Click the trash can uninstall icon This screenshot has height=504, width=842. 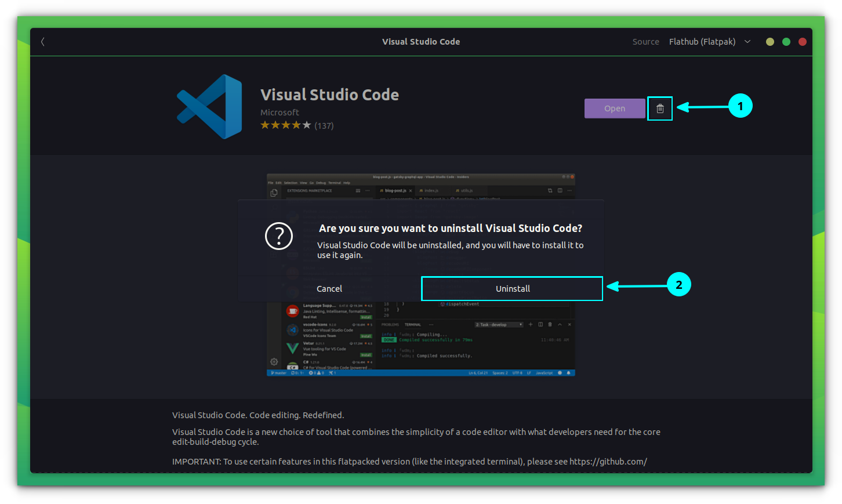[660, 108]
